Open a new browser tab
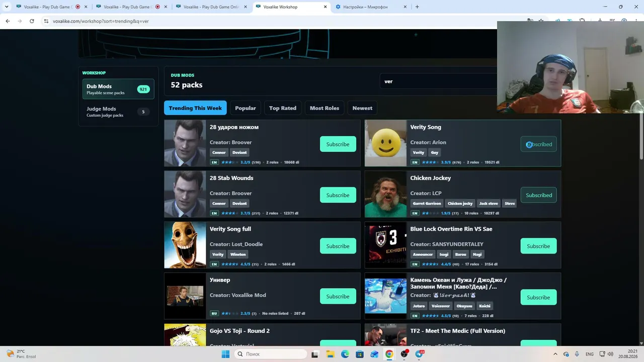The width and height of the screenshot is (644, 362). [x=417, y=7]
